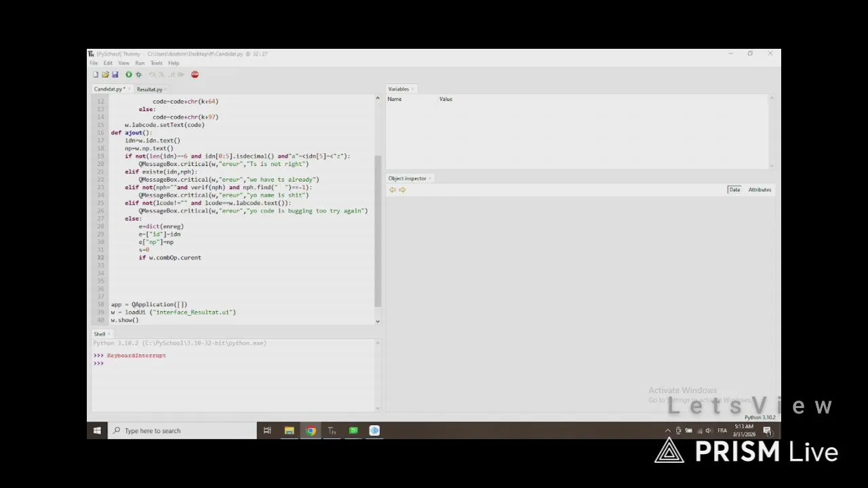Viewport: 868px width, 488px height.
Task: Click the 'w.show()' line in editor
Action: pos(125,320)
